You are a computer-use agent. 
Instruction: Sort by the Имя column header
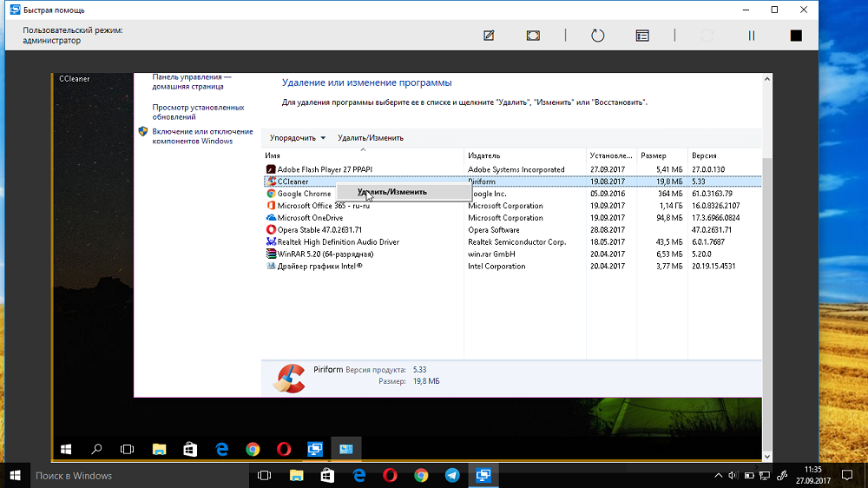(x=363, y=155)
